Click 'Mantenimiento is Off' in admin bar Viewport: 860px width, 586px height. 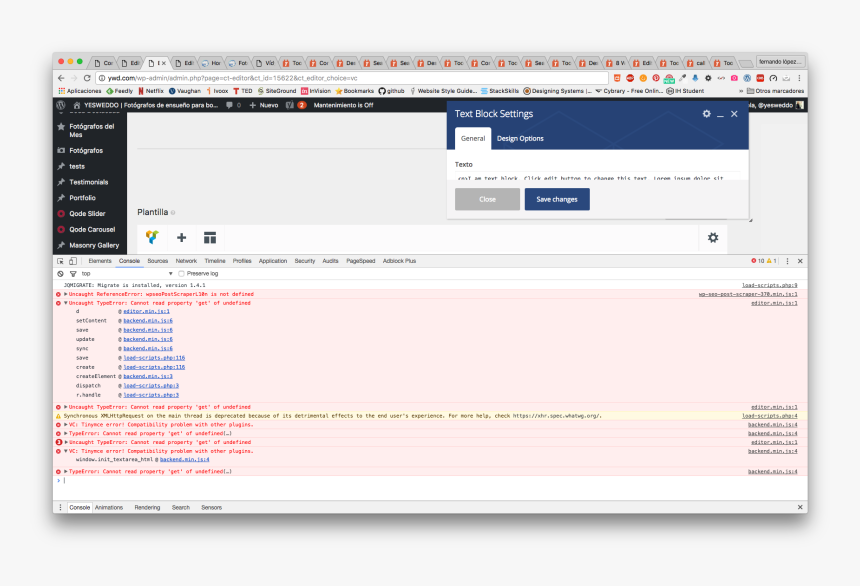point(343,105)
